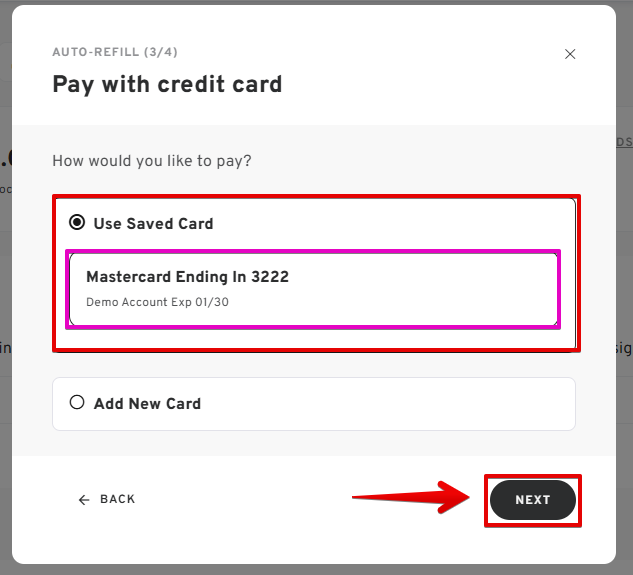The width and height of the screenshot is (633, 575).
Task: Click the AUTO-REFILL (3/4) step indicator
Action: point(115,52)
